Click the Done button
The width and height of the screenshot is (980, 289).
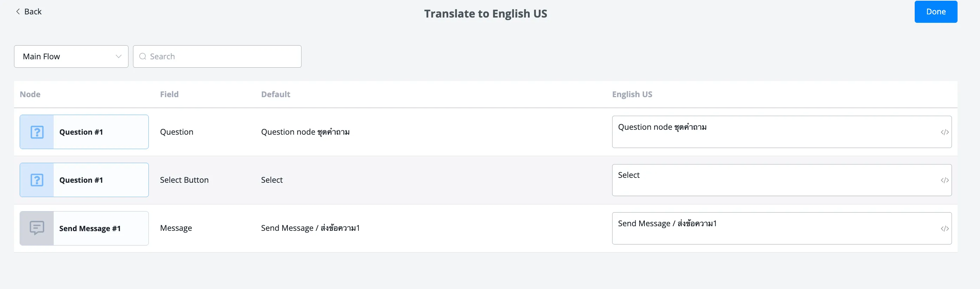click(x=936, y=12)
